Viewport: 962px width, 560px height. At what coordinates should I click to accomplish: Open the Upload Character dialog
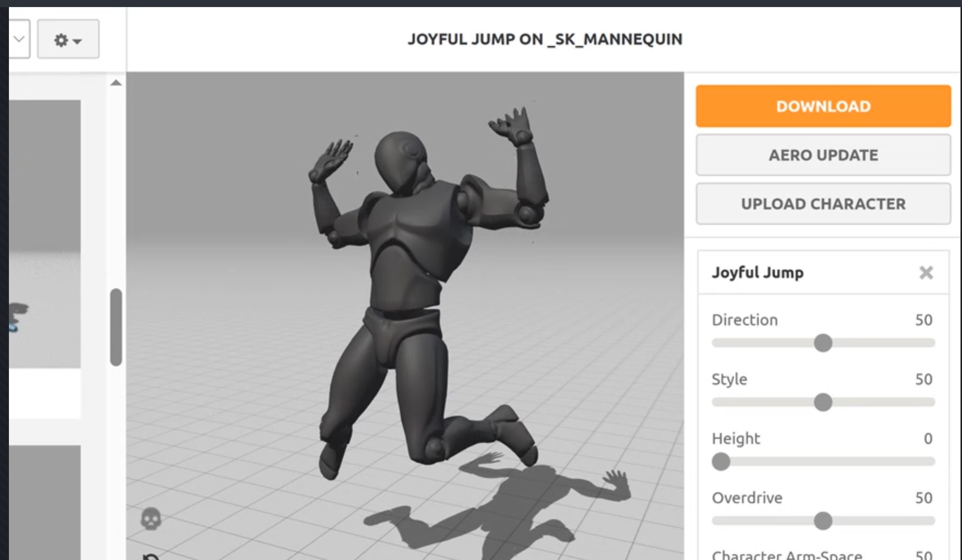823,204
